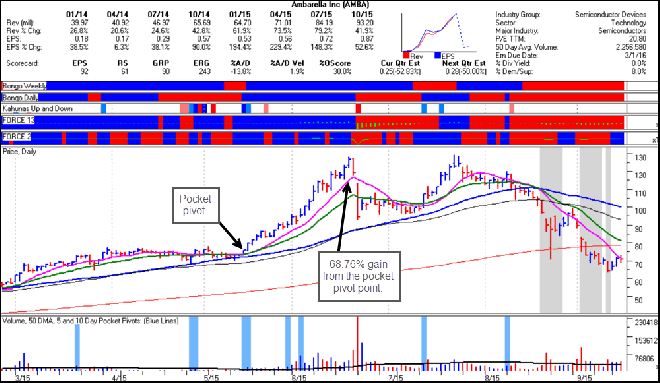Click the ERG score value 243
This screenshot has height=383, width=660.
click(x=205, y=72)
